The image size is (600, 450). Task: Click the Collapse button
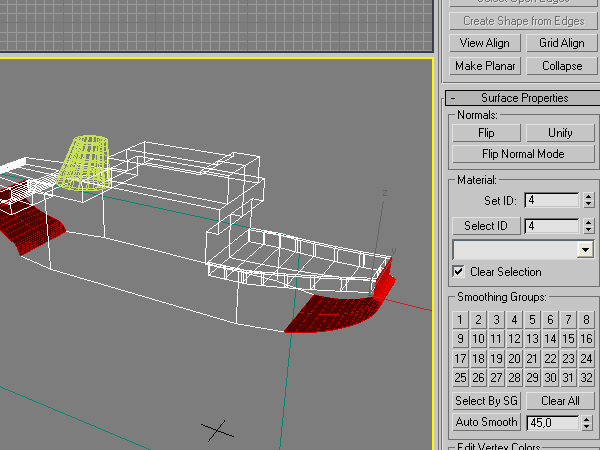[562, 66]
